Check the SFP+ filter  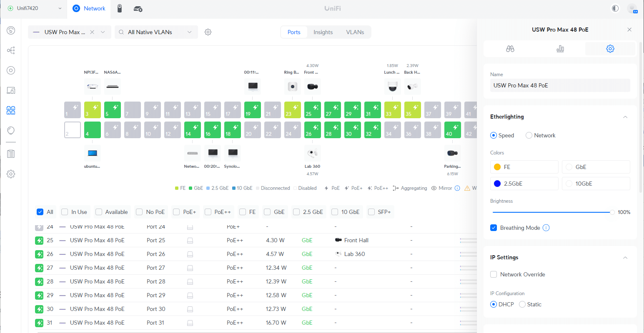[x=371, y=212]
